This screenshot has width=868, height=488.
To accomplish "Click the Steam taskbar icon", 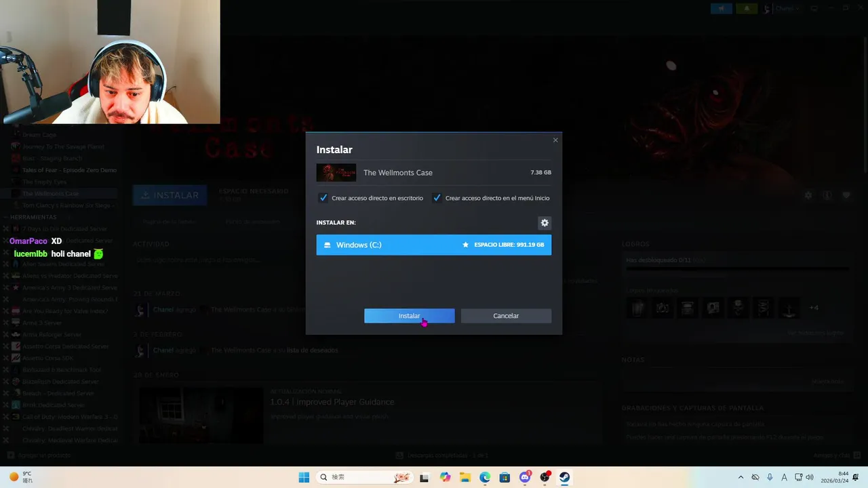I will point(564,477).
